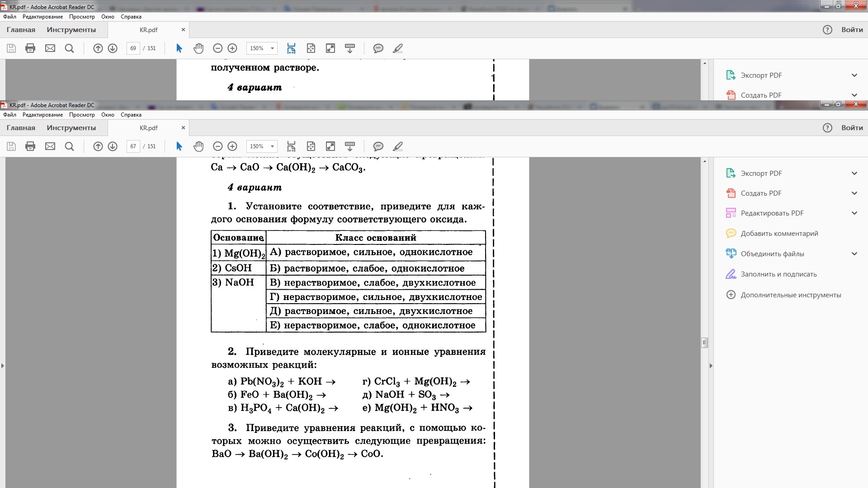Click the print icon in lower window toolbar

pyautogui.click(x=30, y=146)
